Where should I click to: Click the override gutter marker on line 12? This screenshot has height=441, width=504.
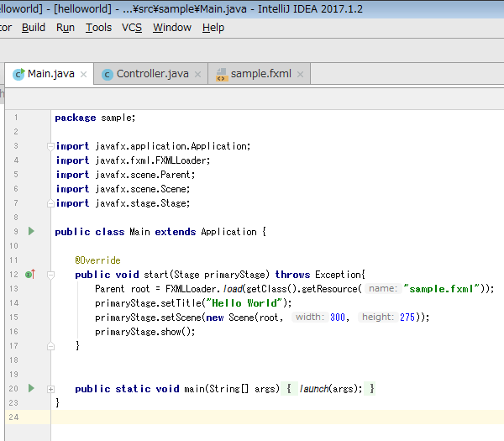[x=30, y=274]
